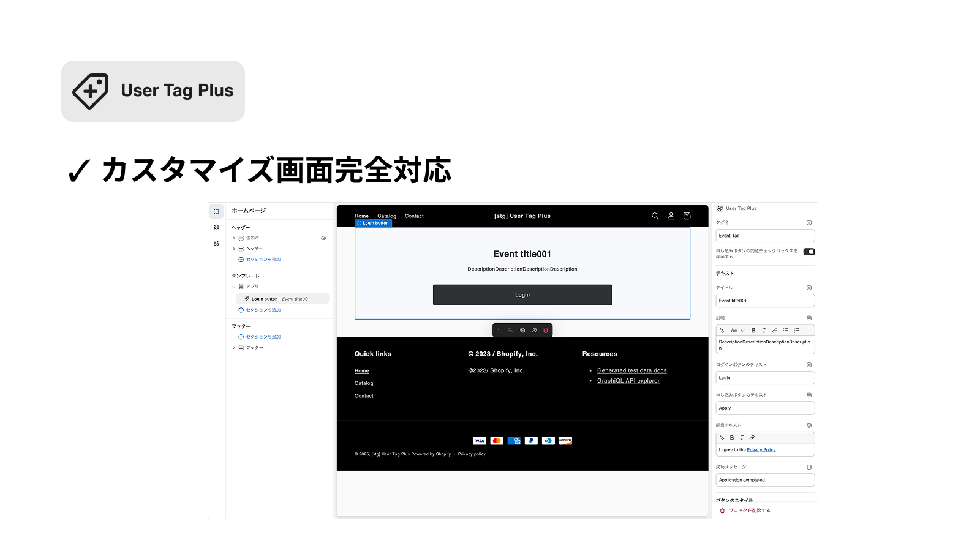Click the move block up icon
Viewport: 980px width, 551px height.
click(x=500, y=331)
